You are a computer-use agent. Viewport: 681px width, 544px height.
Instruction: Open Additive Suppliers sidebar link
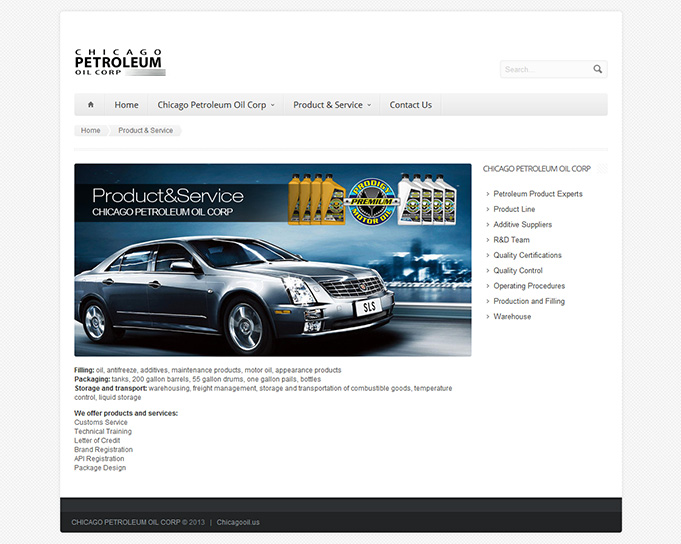pyautogui.click(x=522, y=224)
